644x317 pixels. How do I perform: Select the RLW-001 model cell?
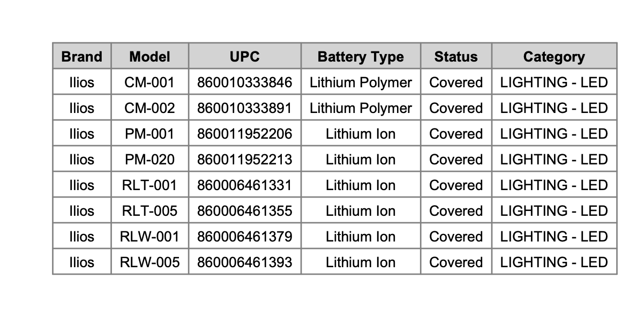click(x=149, y=237)
